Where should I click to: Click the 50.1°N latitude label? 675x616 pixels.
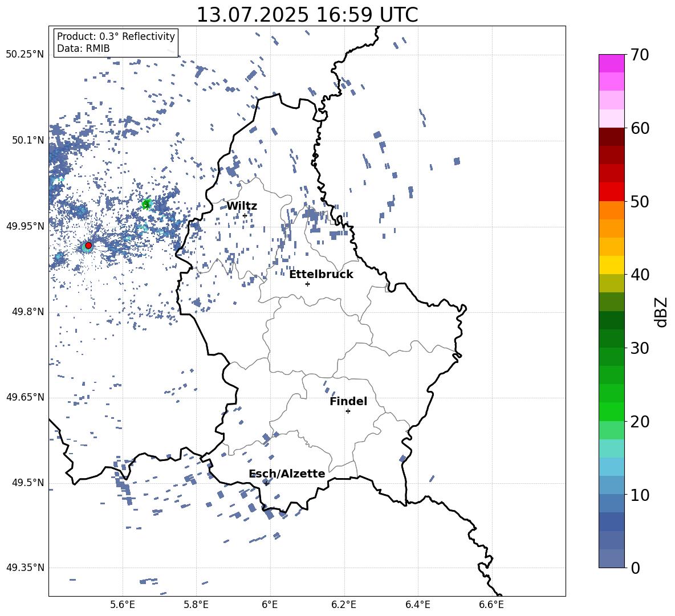(x=28, y=141)
